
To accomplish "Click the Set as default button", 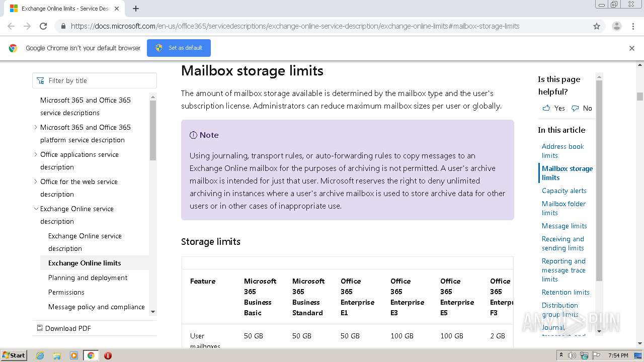I will point(179,48).
